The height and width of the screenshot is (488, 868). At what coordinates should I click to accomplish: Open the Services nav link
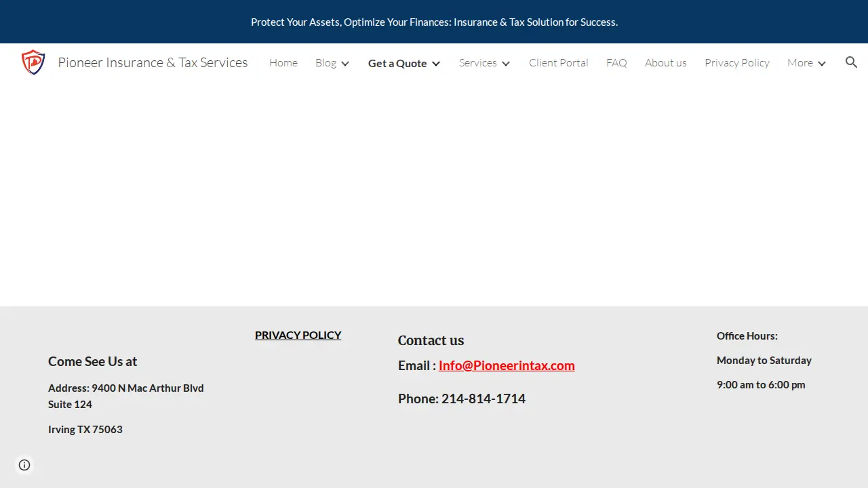click(x=478, y=62)
